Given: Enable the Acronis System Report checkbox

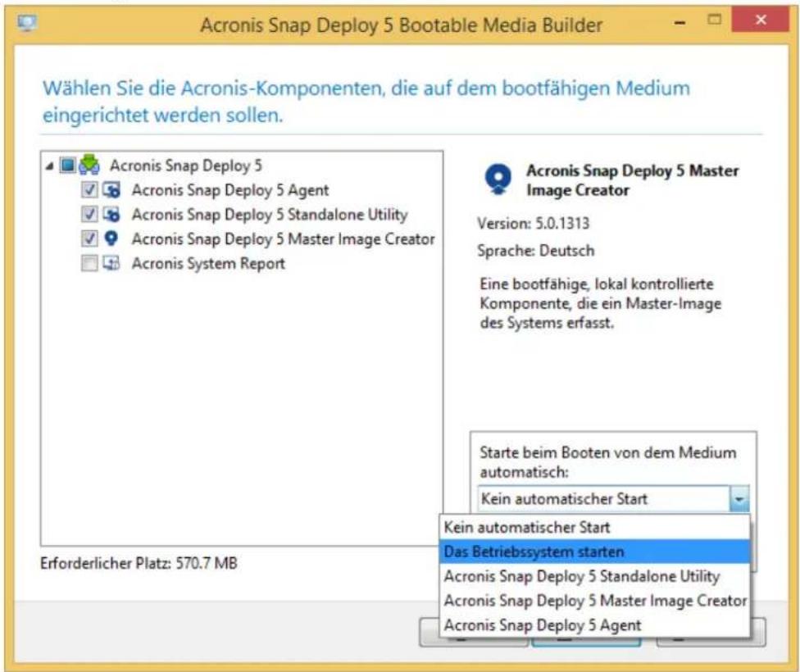Looking at the screenshot, I should (89, 263).
